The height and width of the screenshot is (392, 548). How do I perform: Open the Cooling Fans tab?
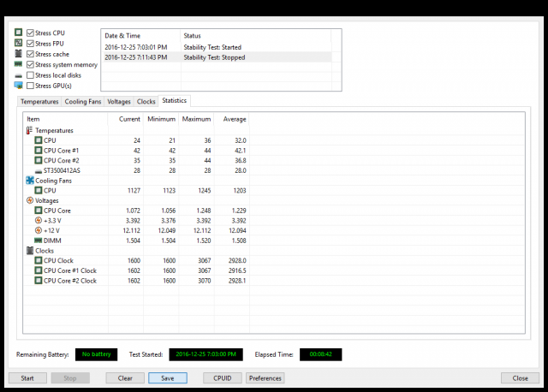pyautogui.click(x=83, y=102)
